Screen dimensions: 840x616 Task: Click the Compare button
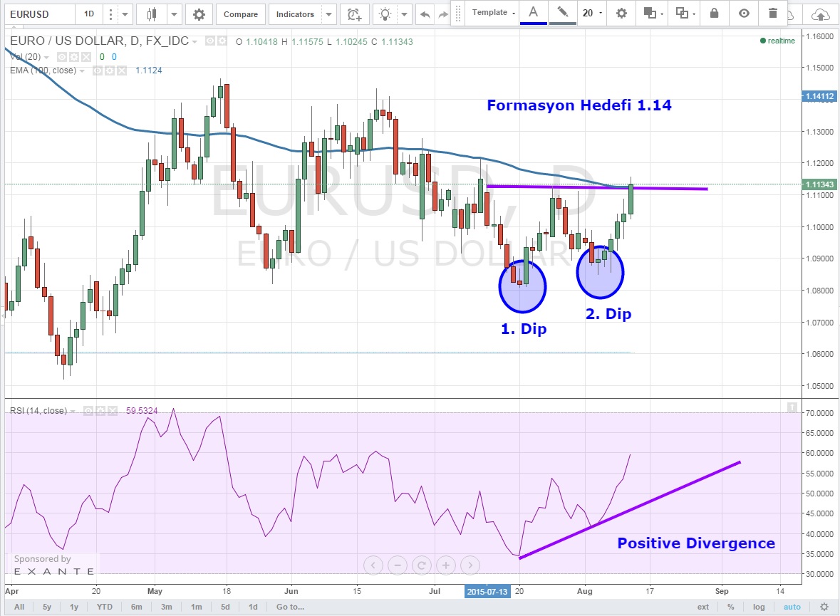[241, 14]
